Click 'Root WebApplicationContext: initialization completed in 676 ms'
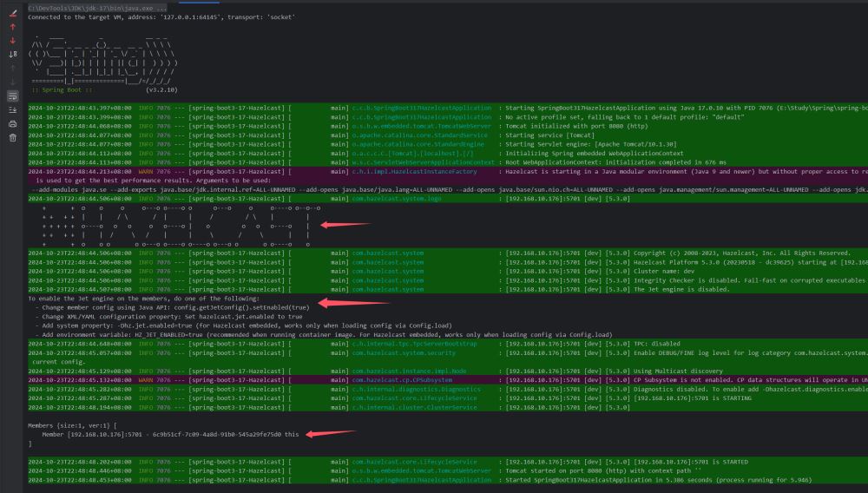 [615, 162]
